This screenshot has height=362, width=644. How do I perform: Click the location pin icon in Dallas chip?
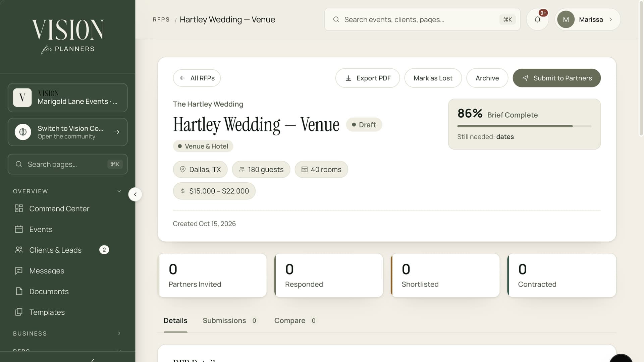pos(183,169)
